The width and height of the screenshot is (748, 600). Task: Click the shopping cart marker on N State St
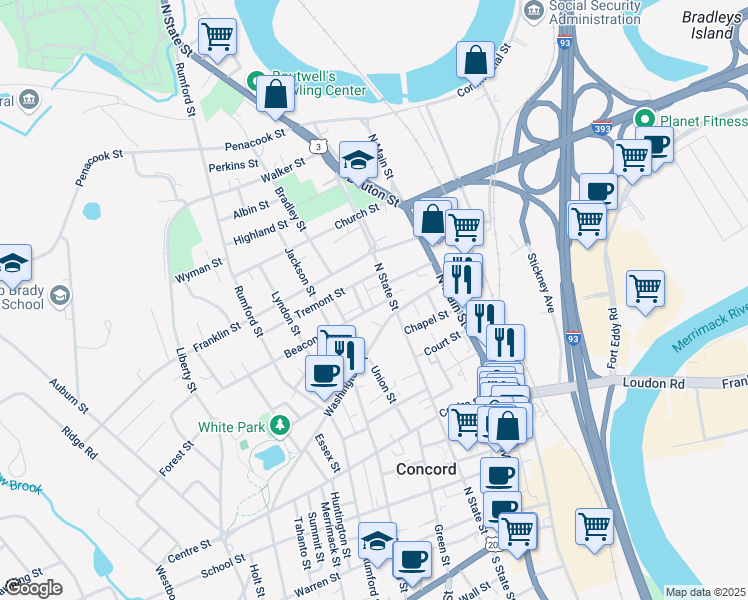click(x=217, y=38)
